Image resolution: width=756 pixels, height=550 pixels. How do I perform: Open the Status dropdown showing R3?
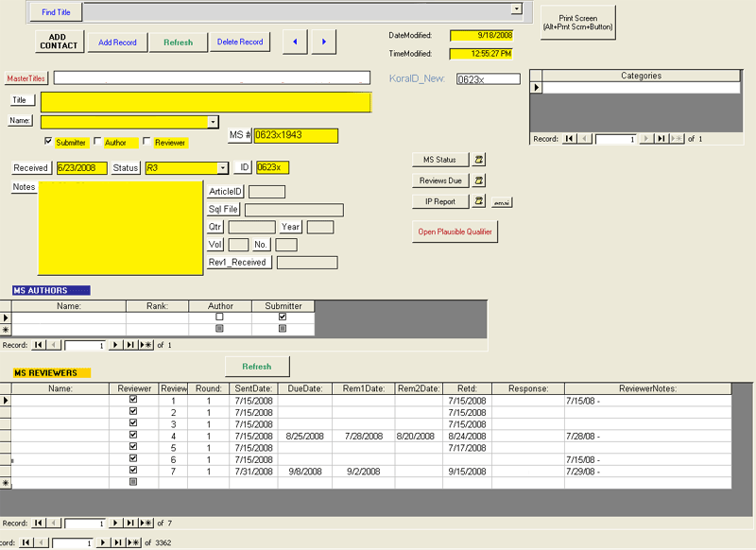tap(222, 168)
